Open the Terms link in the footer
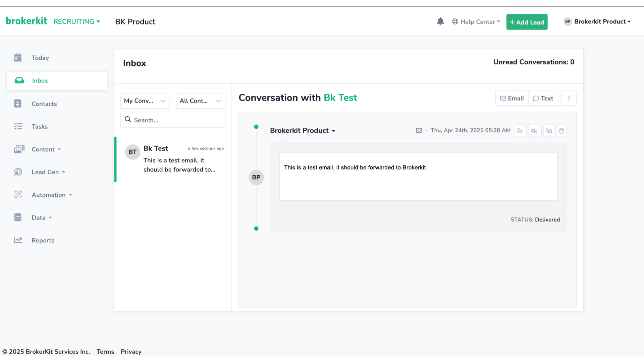The height and width of the screenshot is (362, 644). [x=105, y=352]
